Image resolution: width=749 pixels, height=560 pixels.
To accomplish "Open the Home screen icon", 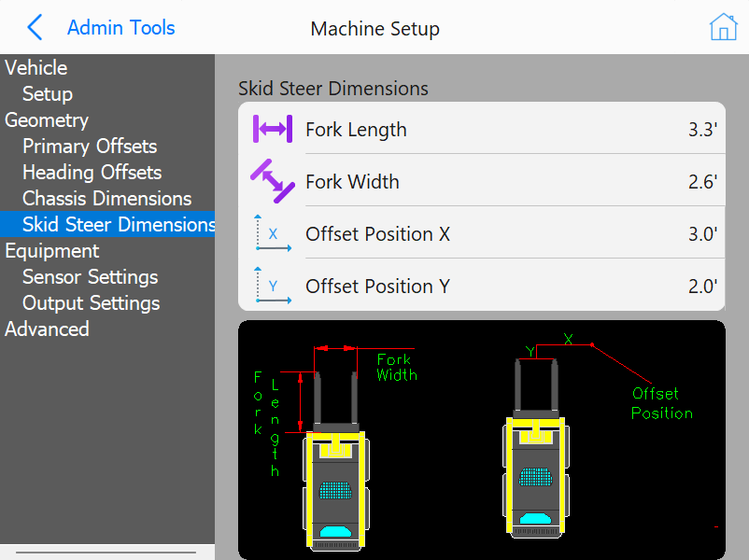I will (723, 27).
